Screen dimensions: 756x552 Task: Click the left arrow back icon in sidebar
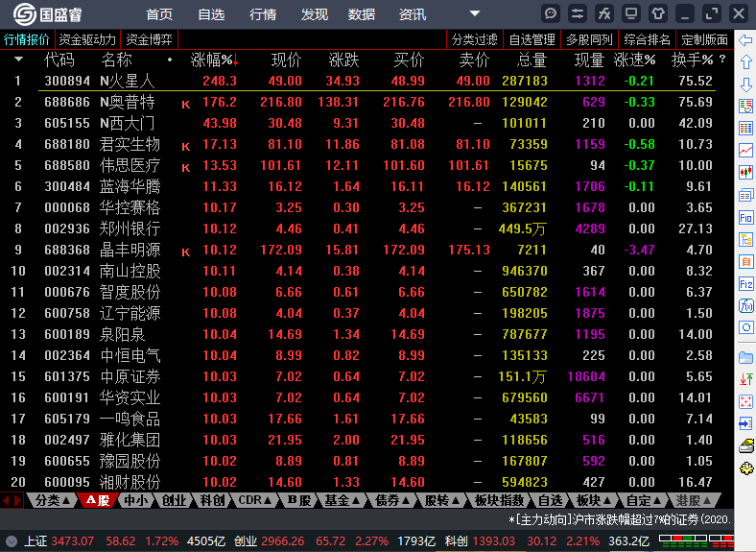(745, 40)
